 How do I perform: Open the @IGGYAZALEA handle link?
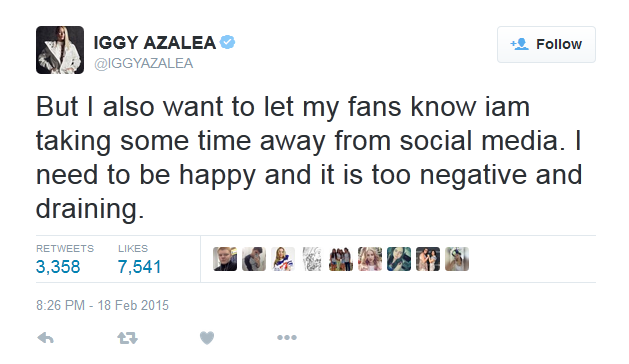click(x=143, y=63)
